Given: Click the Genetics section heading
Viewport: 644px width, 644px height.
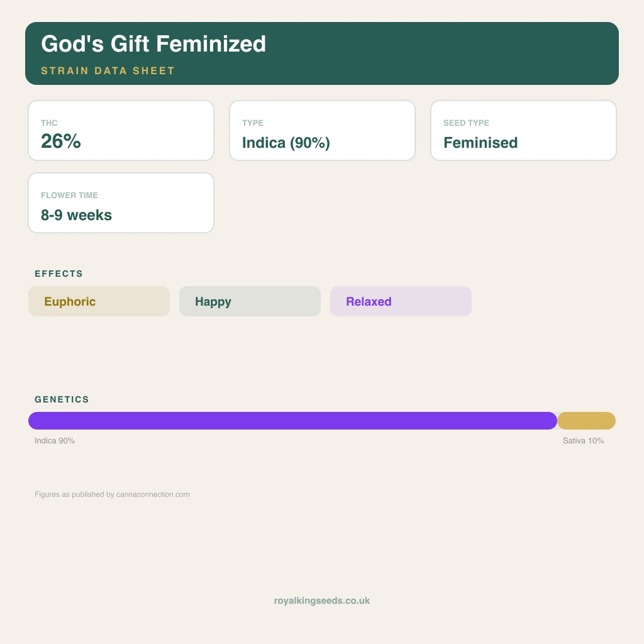Looking at the screenshot, I should coord(62,399).
